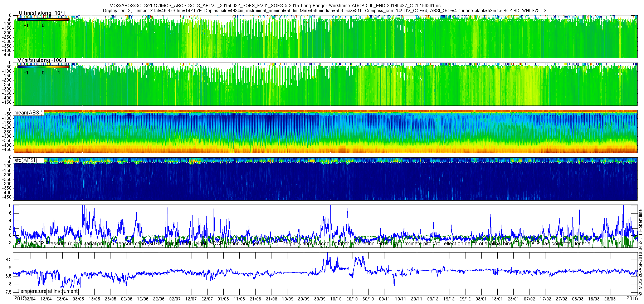Viewport: 644px width, 304px height.
Task: Click the '18/03' date tick
Action: coord(594,299)
